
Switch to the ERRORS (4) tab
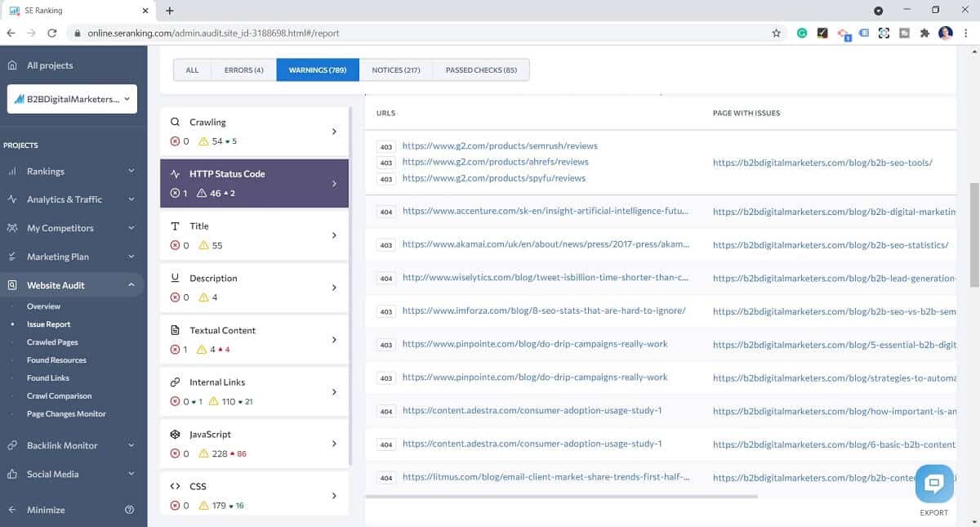[x=243, y=70]
